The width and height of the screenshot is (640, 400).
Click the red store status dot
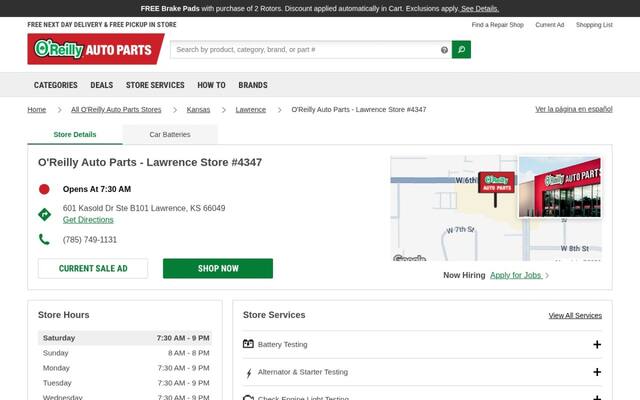coord(44,189)
